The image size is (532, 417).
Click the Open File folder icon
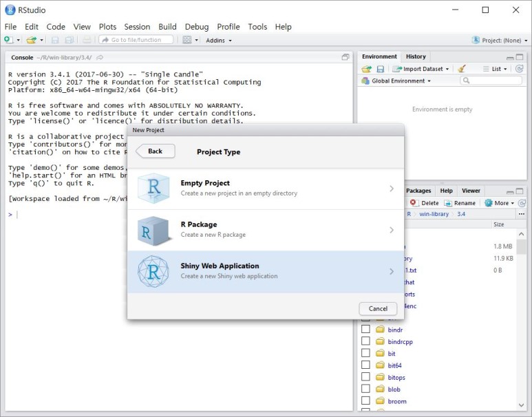(31, 40)
